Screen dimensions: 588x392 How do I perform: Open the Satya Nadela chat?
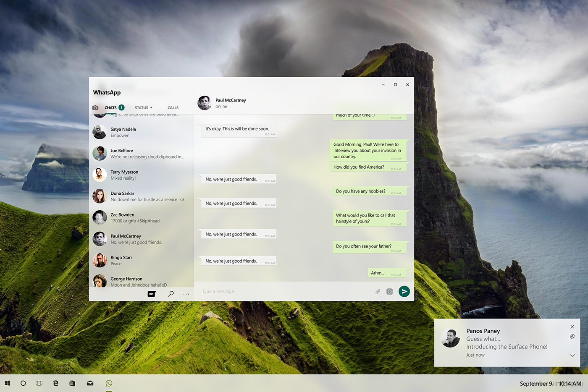[142, 132]
